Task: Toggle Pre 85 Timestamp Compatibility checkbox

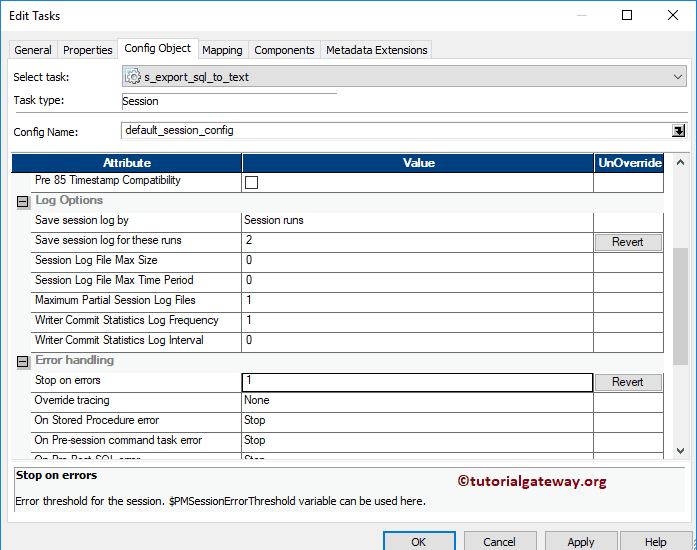Action: click(x=251, y=182)
